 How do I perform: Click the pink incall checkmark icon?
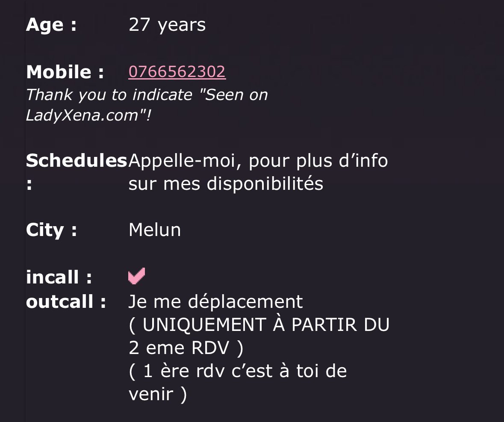pos(137,276)
